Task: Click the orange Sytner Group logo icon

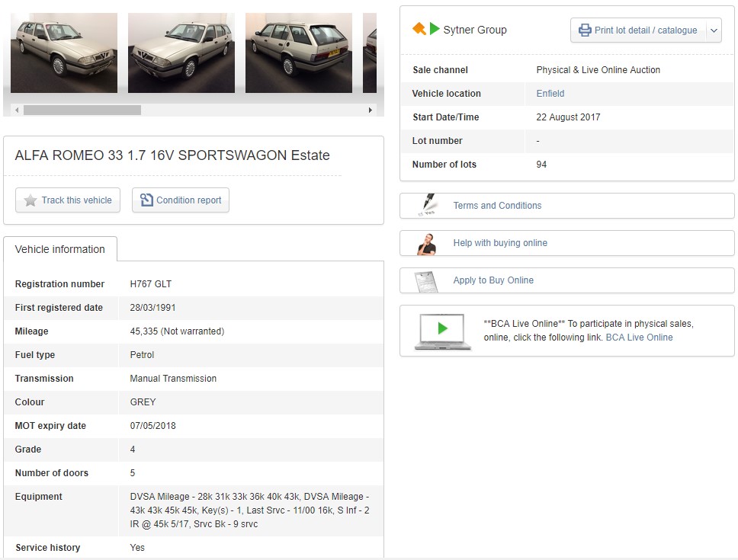Action: pyautogui.click(x=419, y=29)
